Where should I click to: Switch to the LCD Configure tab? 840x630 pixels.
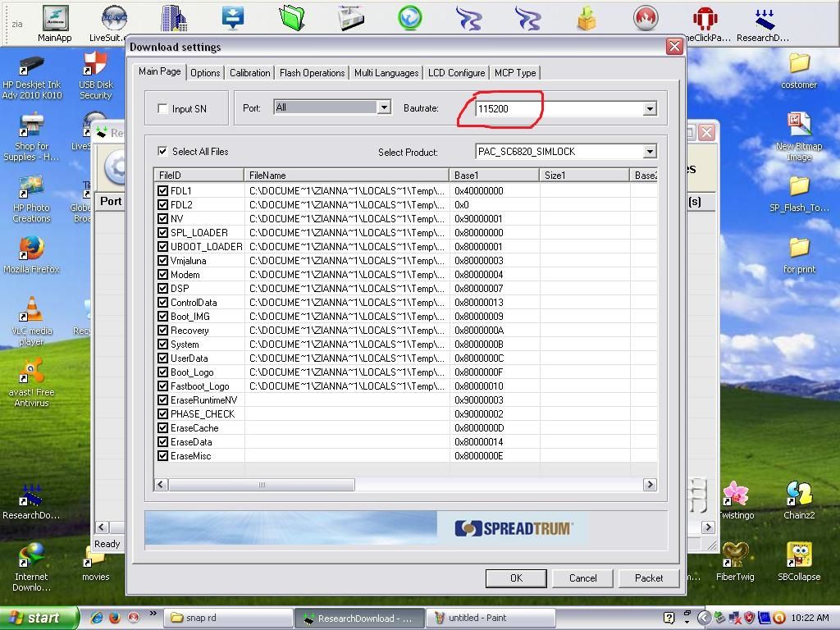tap(456, 73)
